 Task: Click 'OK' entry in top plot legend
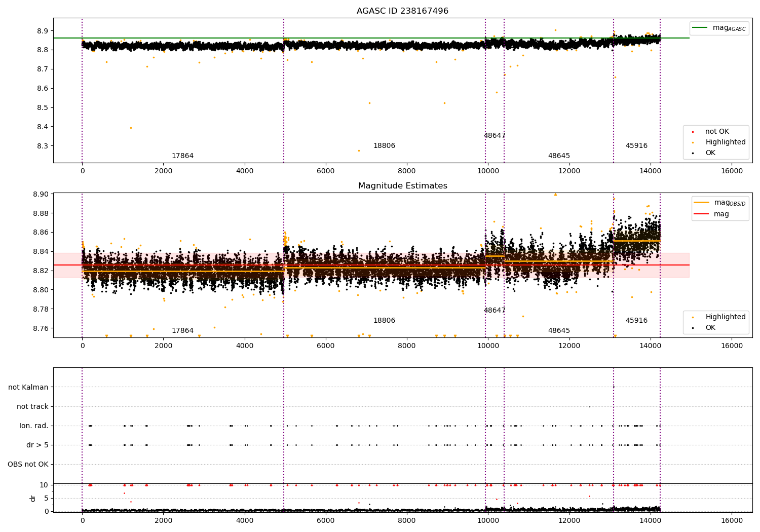710,153
